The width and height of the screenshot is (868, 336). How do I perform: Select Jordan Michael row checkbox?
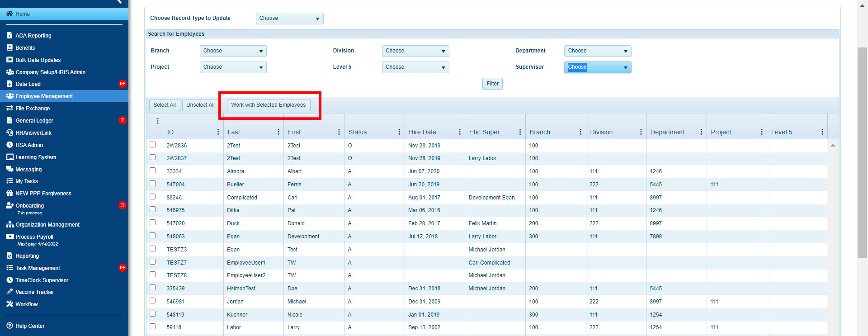tap(152, 301)
